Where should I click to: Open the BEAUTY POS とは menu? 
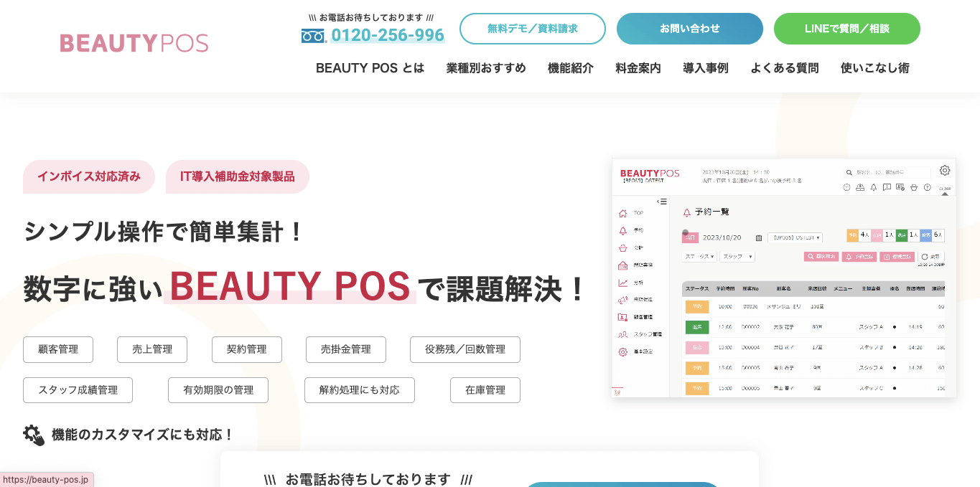tap(370, 68)
